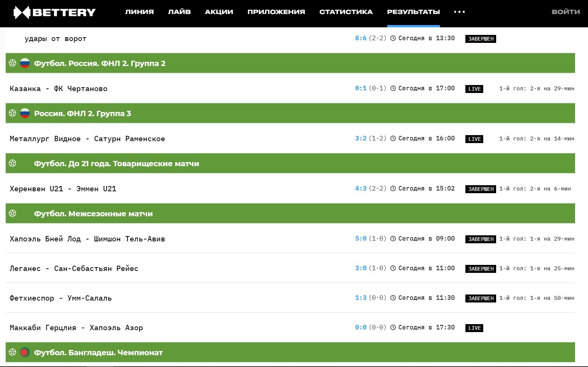This screenshot has width=588, height=367.
Task: Expand the Футбол. Бангладеш. Чемпионат header
Action: pyautogui.click(x=290, y=352)
